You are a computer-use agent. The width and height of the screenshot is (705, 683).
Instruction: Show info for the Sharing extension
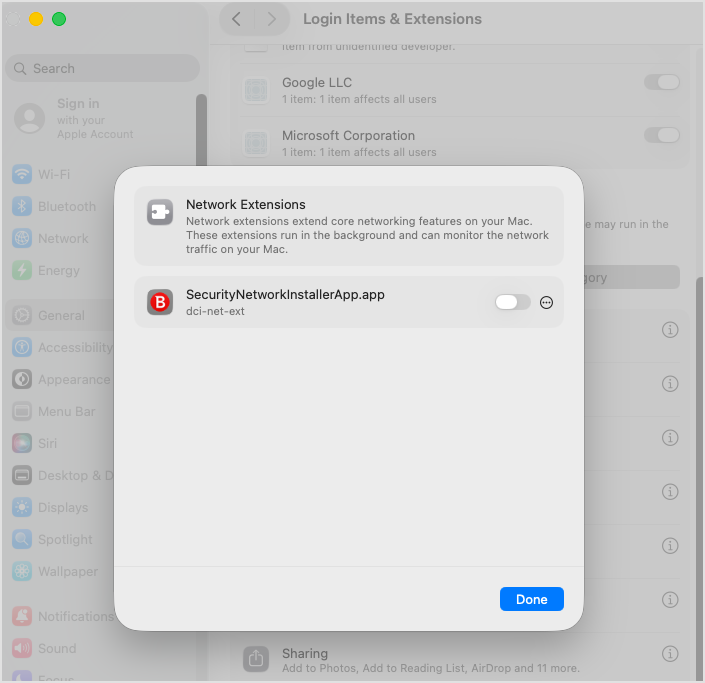pyautogui.click(x=671, y=654)
